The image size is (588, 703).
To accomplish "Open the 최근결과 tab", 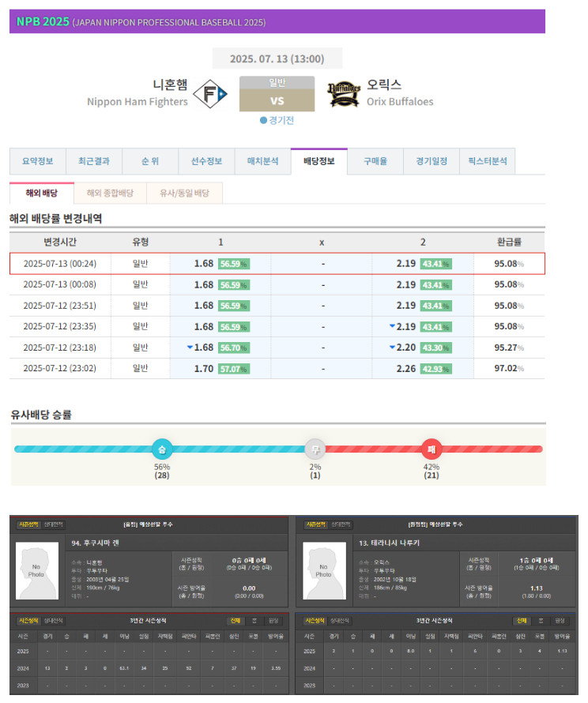I will pos(94,161).
